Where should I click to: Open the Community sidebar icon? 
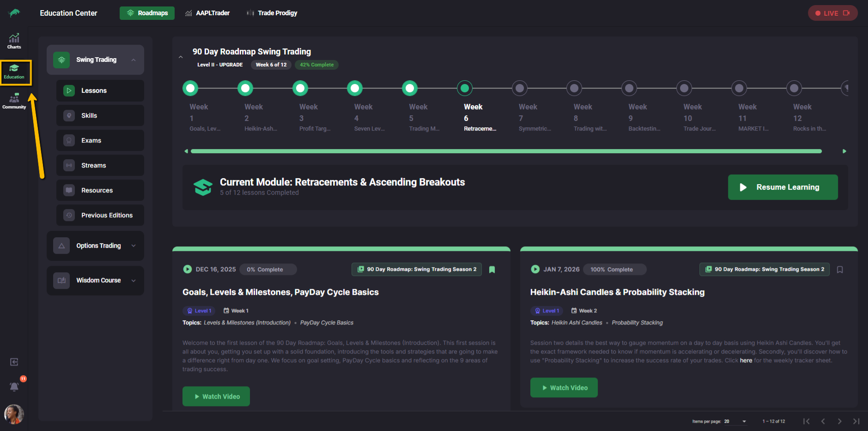point(14,101)
